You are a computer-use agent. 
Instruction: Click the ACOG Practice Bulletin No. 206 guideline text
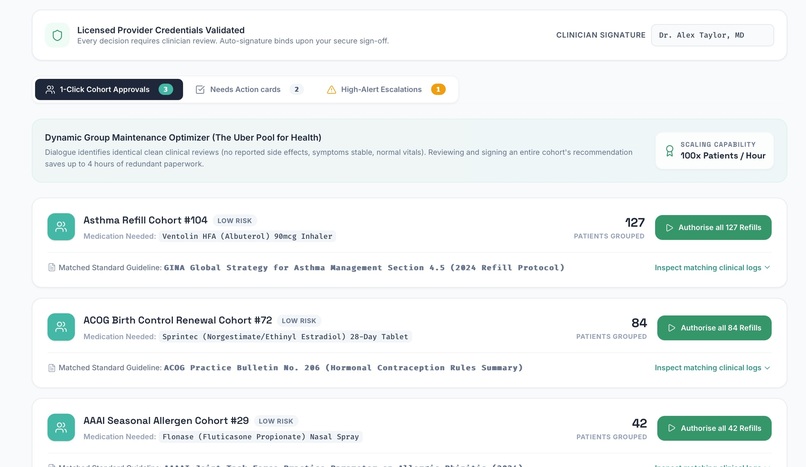click(x=343, y=368)
